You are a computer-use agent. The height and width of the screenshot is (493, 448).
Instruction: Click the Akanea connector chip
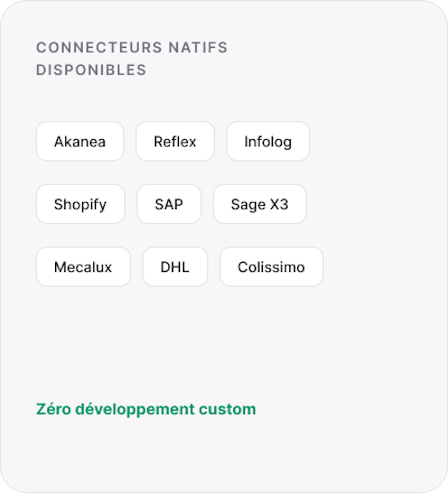pyautogui.click(x=80, y=141)
